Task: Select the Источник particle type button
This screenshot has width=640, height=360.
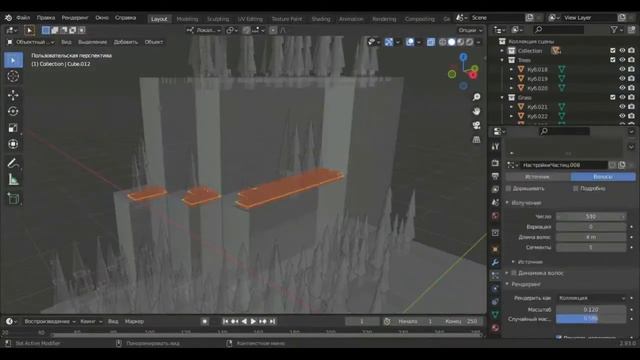Action: pos(538,177)
